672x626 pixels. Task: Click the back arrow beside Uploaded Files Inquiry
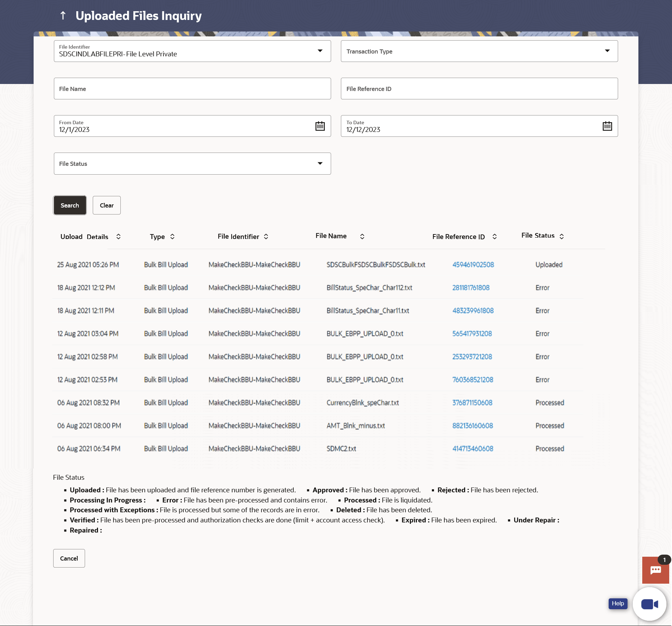63,15
